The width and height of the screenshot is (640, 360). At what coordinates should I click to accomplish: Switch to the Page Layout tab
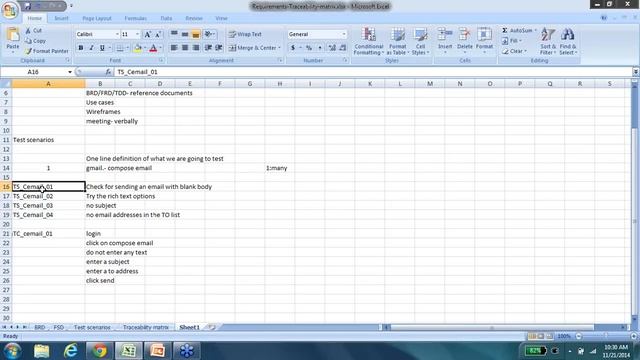click(x=97, y=18)
